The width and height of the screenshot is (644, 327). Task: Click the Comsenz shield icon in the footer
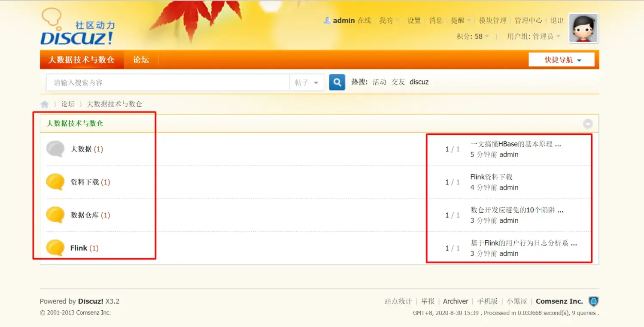[593, 301]
